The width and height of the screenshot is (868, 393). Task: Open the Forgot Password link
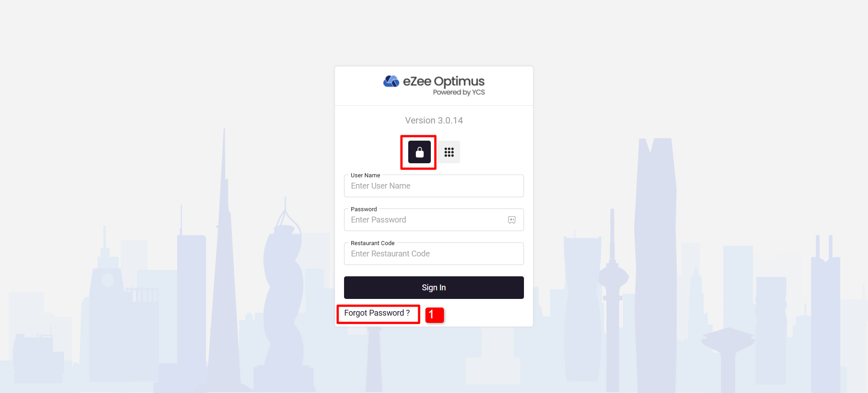(377, 313)
